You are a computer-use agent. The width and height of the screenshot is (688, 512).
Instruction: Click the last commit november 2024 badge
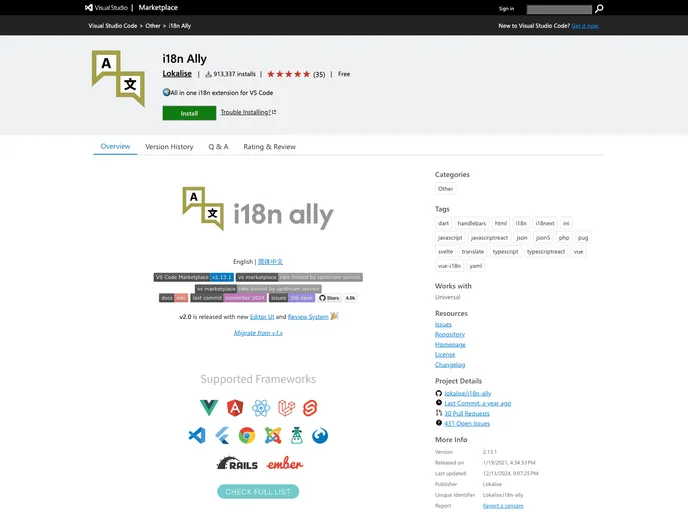coord(229,298)
